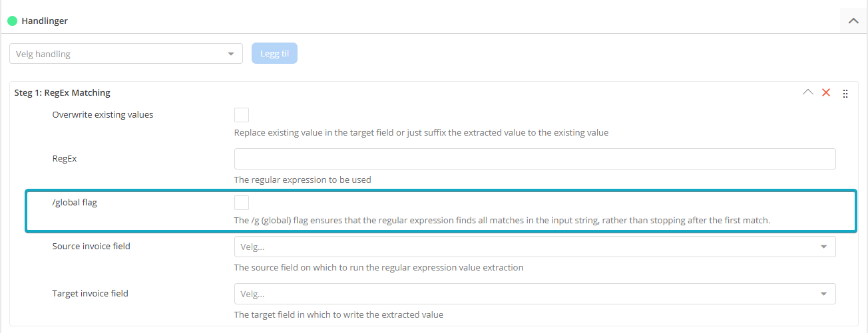Screen dimensions: 868x333
Task: Enable the Overwrite existing values checkbox
Action: 242,115
